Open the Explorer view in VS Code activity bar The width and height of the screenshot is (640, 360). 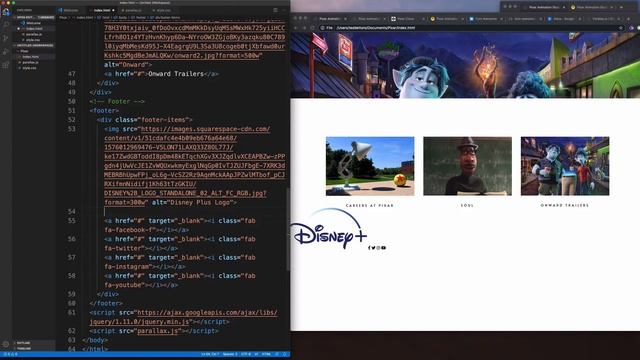pos(6,12)
